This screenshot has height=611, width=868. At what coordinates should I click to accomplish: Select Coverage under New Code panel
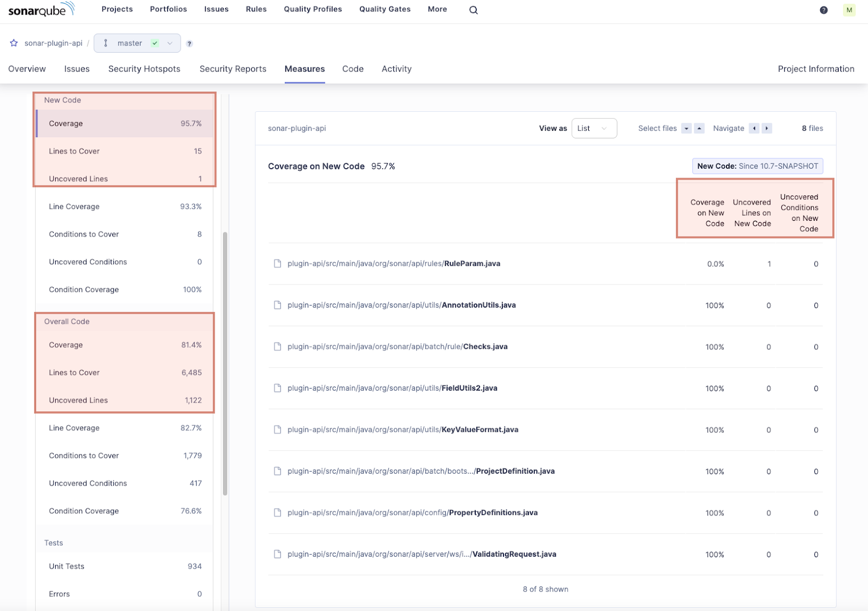(65, 123)
